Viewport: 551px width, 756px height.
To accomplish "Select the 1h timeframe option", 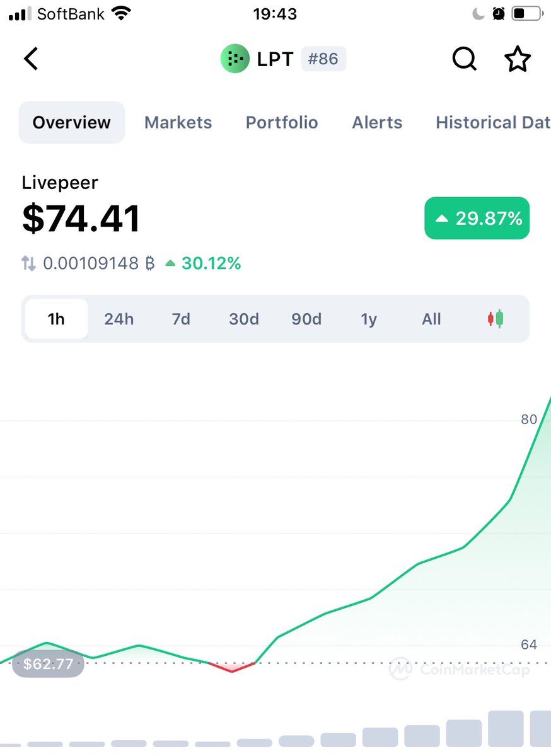I will [56, 319].
